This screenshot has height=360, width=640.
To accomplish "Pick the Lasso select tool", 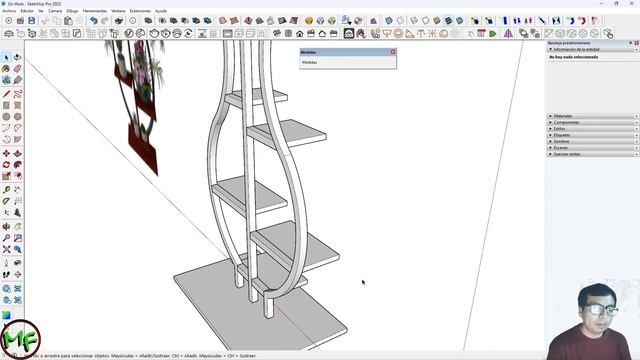I will click(18, 57).
